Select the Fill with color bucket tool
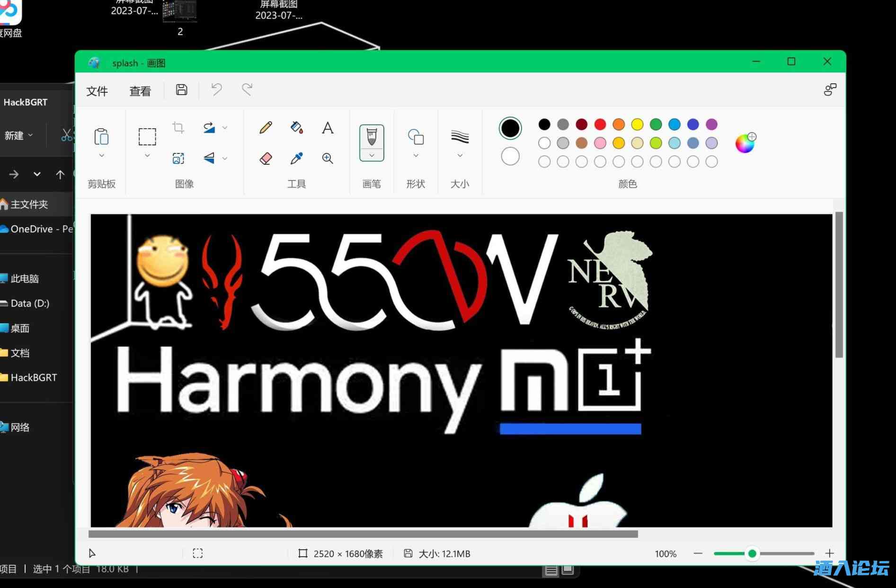896x588 pixels. (297, 127)
